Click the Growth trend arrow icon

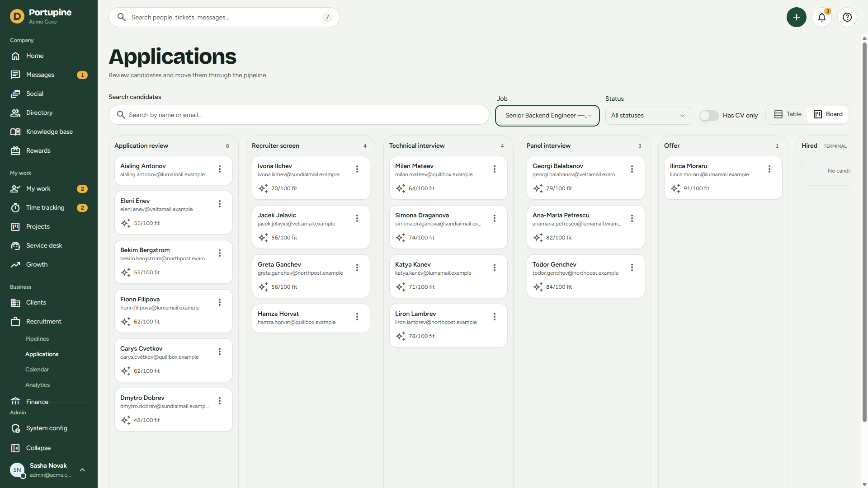(x=15, y=264)
